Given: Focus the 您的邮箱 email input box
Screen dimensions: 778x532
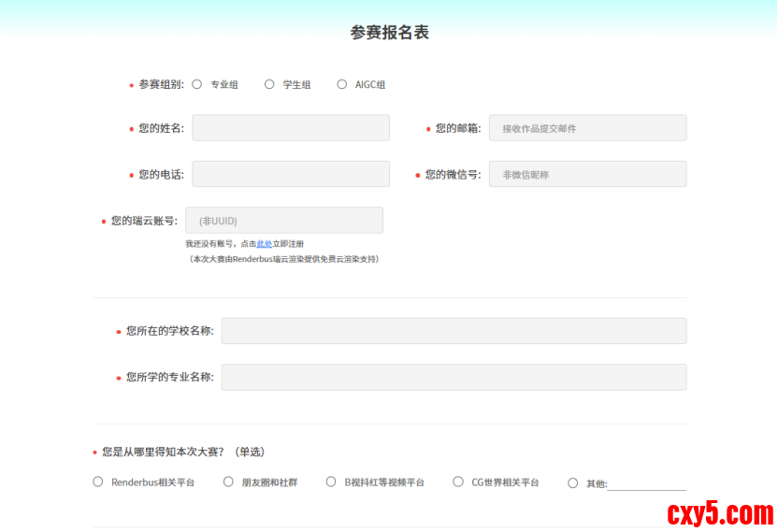Looking at the screenshot, I should pos(587,128).
